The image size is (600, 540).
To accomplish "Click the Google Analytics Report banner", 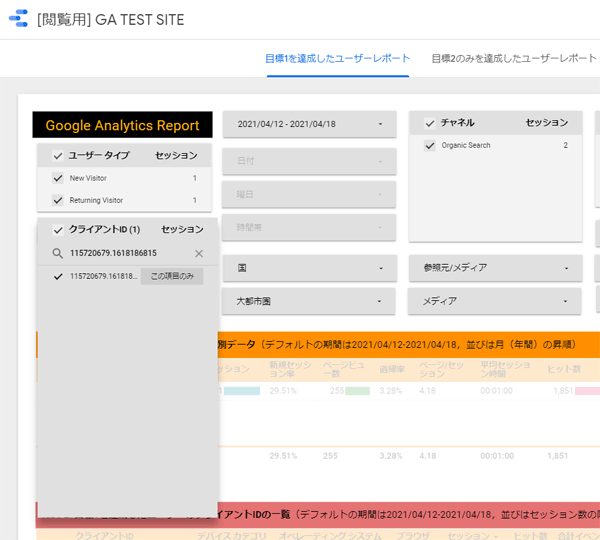I will pos(122,125).
